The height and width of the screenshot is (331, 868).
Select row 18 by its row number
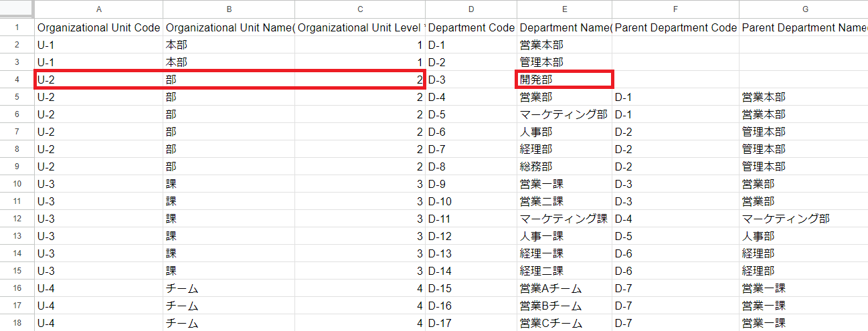point(17,323)
